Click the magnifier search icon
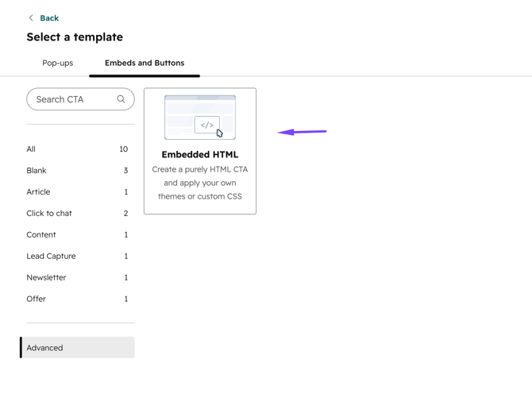 121,99
